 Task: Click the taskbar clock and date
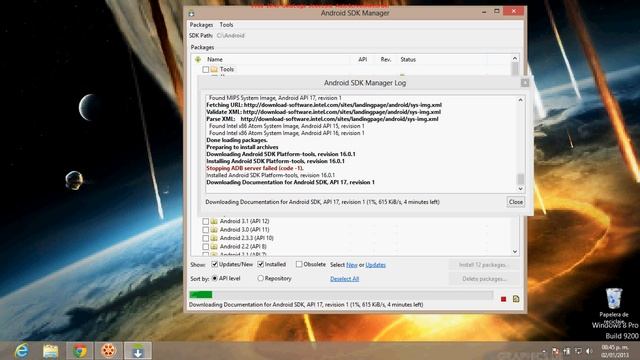click(615, 351)
